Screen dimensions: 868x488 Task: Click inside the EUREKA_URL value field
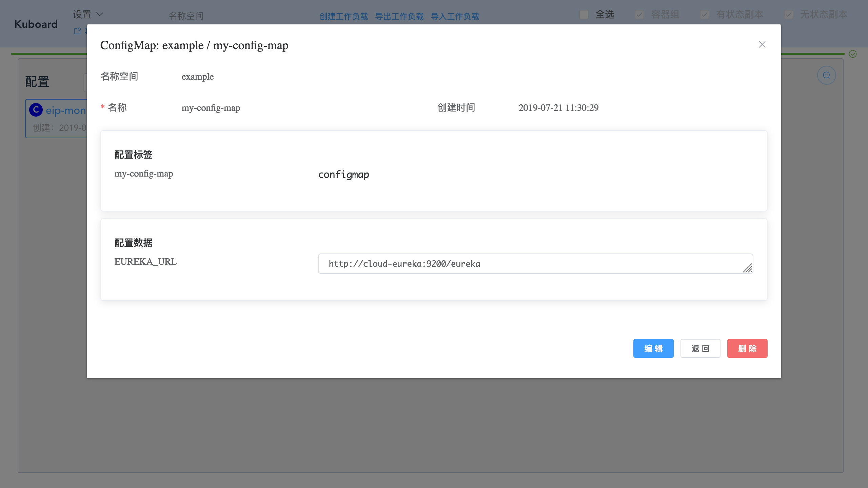pos(475,264)
